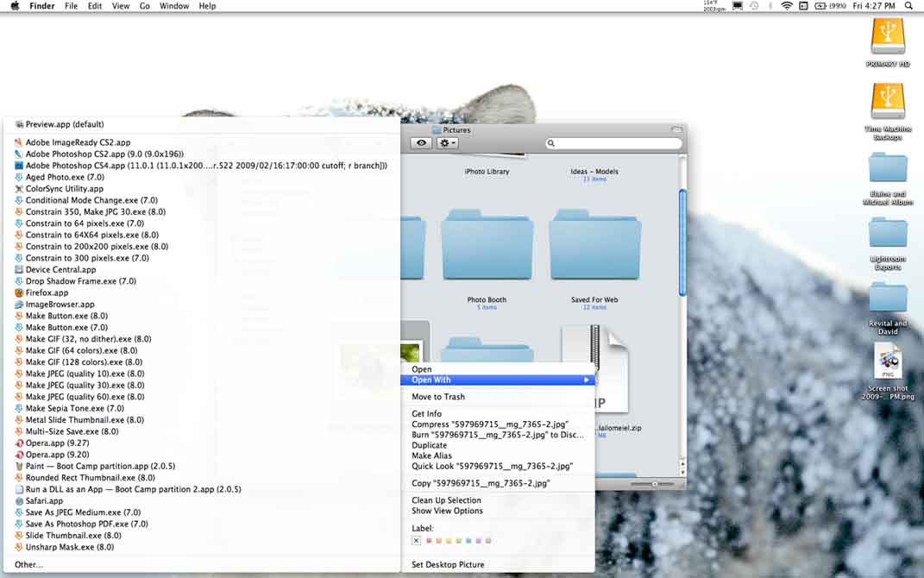Apply the red label color
The height and width of the screenshot is (578, 924).
point(429,540)
